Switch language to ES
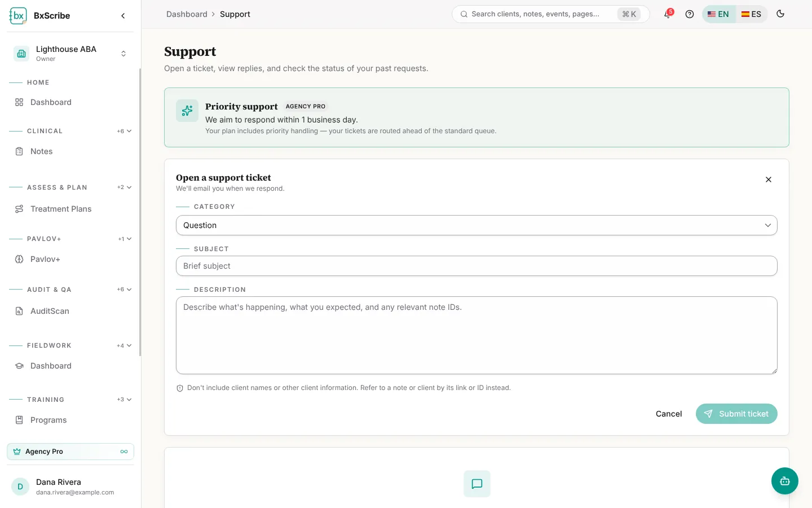This screenshot has height=508, width=812. (751, 14)
